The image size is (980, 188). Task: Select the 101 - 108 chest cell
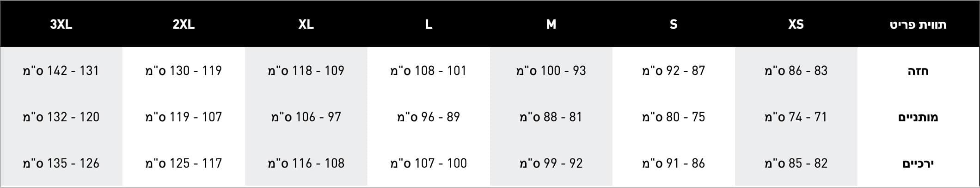[429, 71]
